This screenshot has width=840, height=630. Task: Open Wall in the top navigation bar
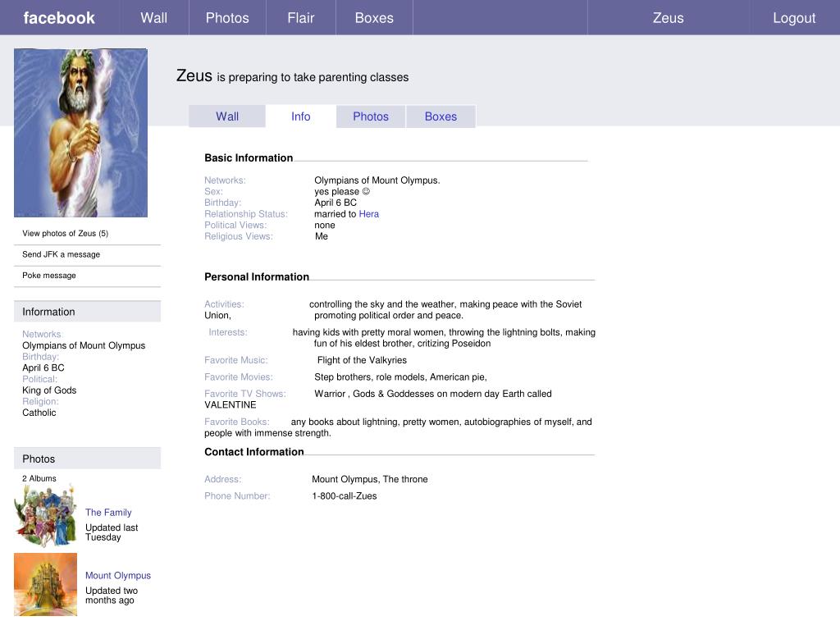click(x=153, y=18)
